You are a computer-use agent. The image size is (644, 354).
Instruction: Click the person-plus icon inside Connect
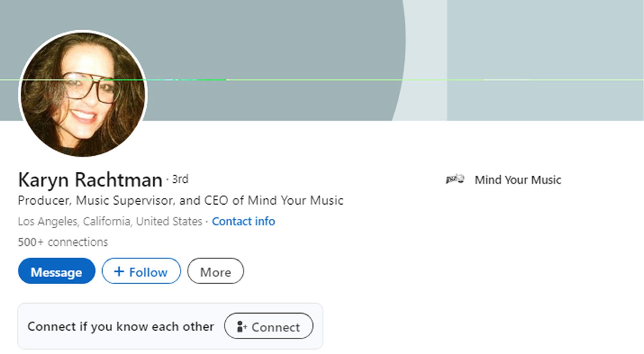(x=241, y=326)
